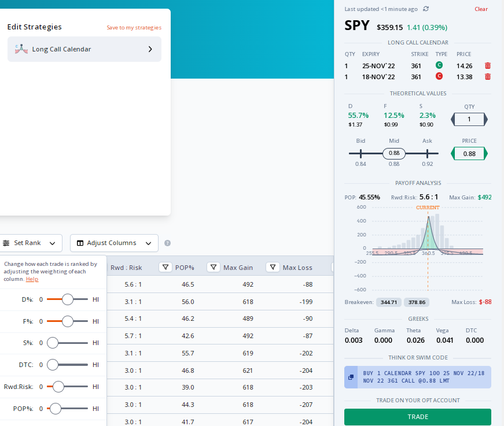The image size is (504, 426).
Task: Click the 14.26 leg price
Action: pos(465,66)
